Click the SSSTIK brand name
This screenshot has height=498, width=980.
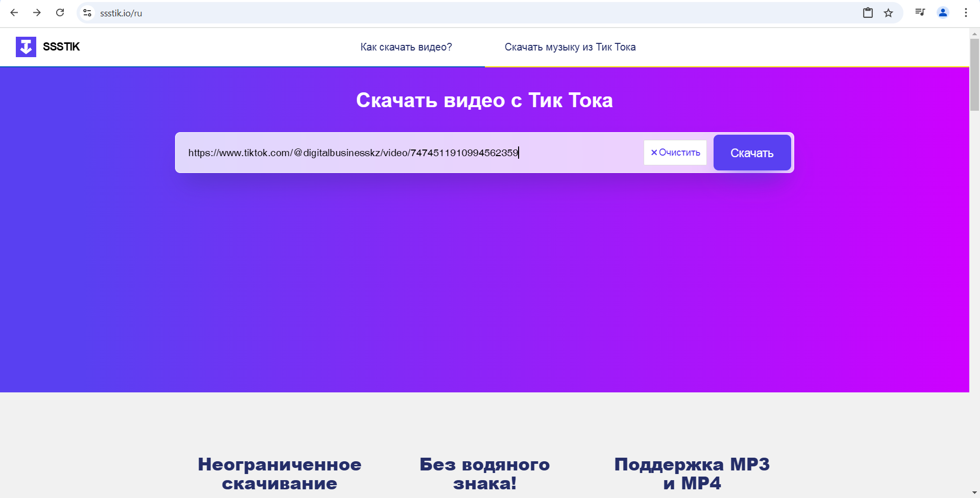point(61,47)
